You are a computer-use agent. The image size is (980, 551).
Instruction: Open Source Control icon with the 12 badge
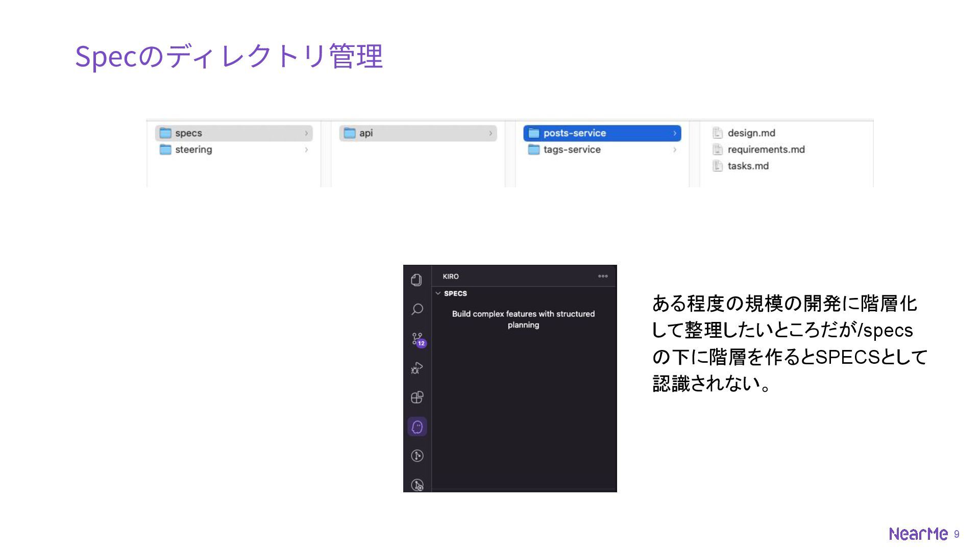click(418, 339)
